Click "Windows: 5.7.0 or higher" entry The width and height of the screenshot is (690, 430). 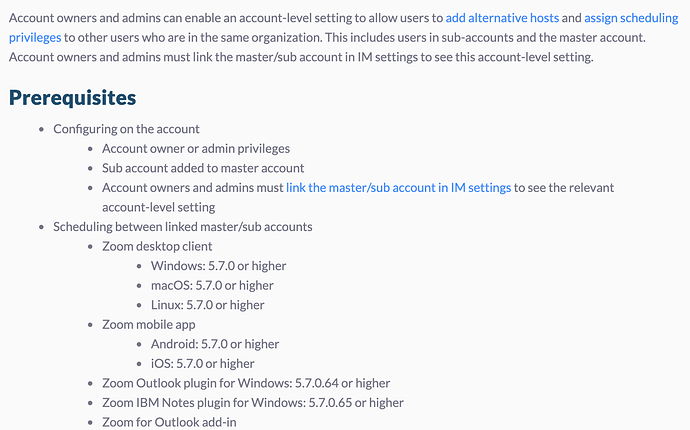coord(218,266)
